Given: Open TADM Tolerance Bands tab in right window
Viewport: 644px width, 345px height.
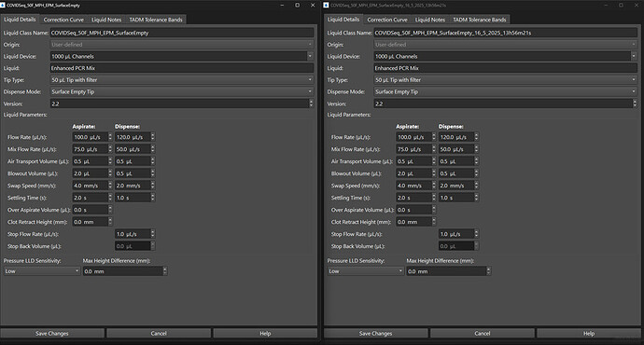Looking at the screenshot, I should pyautogui.click(x=480, y=20).
